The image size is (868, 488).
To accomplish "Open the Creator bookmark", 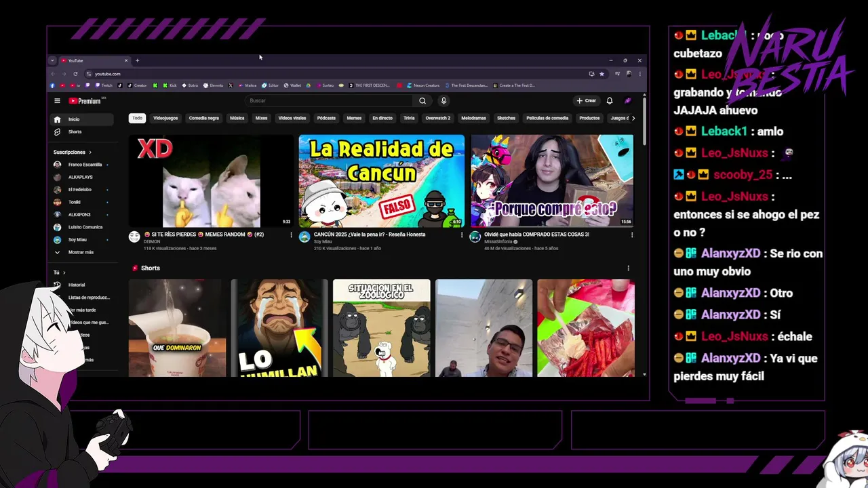I will [x=137, y=85].
